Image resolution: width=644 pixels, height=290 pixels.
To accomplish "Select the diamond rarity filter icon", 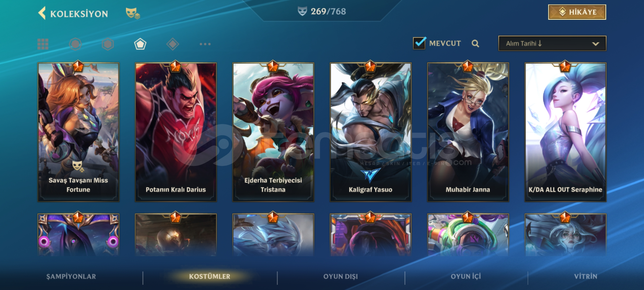I will click(173, 44).
